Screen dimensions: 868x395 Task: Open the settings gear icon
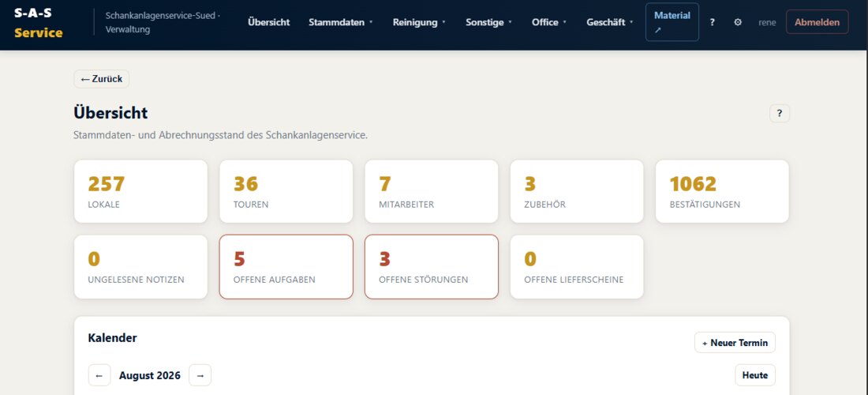738,22
